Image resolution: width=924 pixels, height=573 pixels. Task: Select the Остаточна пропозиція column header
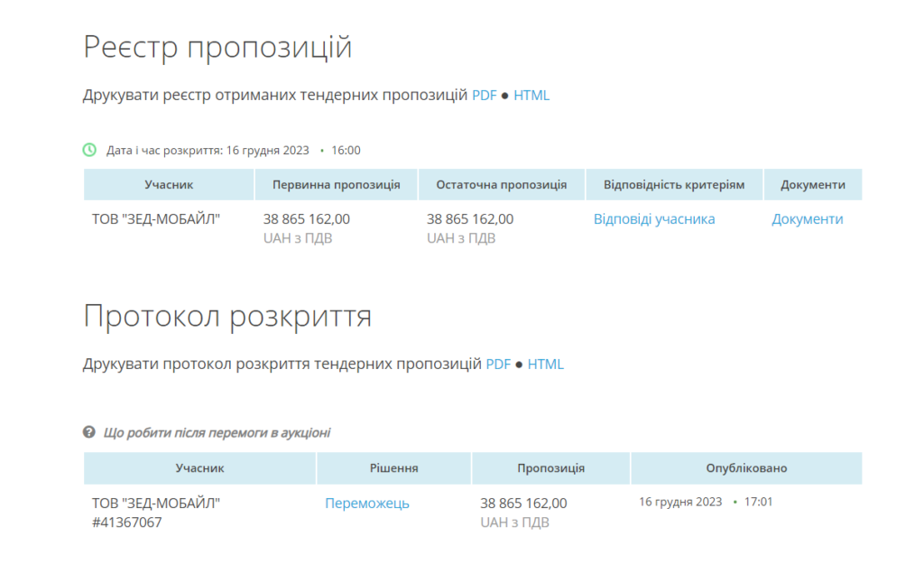(502, 184)
